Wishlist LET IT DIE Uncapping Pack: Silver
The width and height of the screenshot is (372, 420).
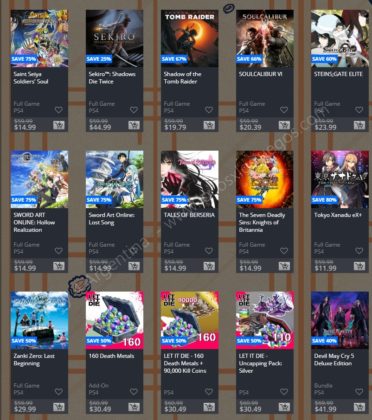click(x=284, y=392)
